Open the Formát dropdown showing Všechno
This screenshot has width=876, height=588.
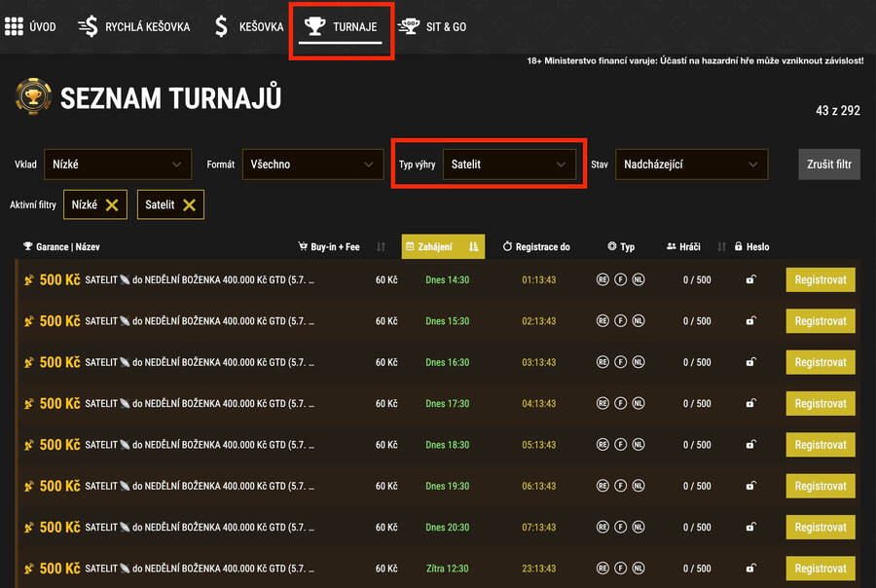tap(312, 165)
